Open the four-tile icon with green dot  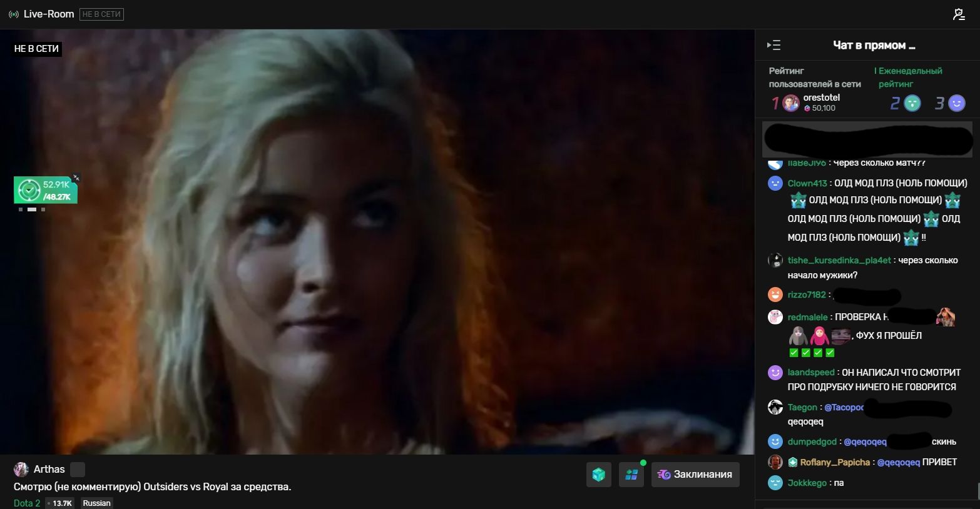pos(631,475)
